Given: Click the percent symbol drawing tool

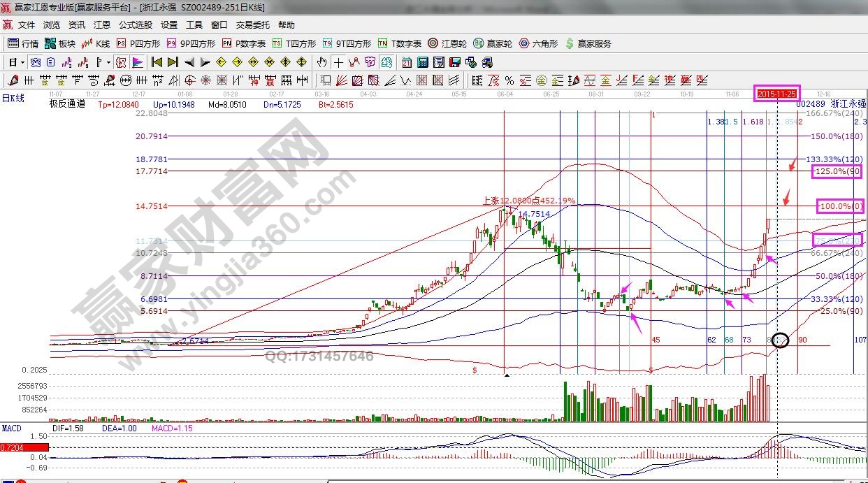Looking at the screenshot, I should [509, 80].
